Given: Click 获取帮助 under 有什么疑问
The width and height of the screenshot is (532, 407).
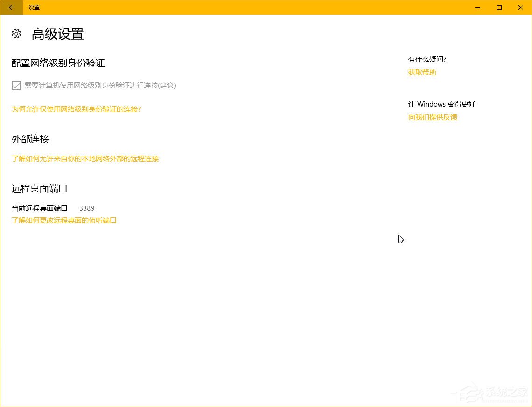Looking at the screenshot, I should (422, 72).
